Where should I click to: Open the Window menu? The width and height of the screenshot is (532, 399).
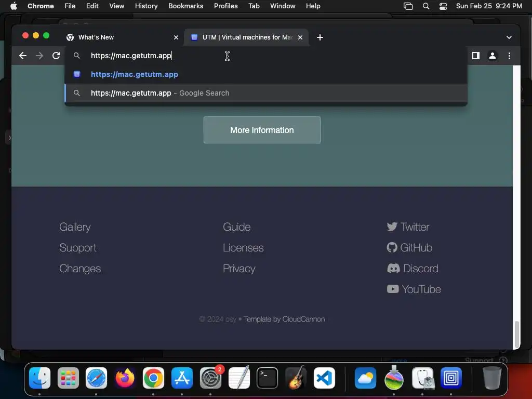pos(283,6)
